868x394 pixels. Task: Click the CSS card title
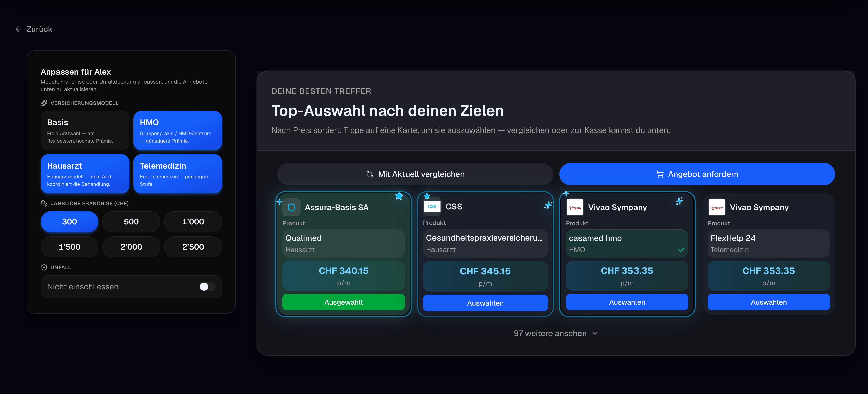point(454,207)
